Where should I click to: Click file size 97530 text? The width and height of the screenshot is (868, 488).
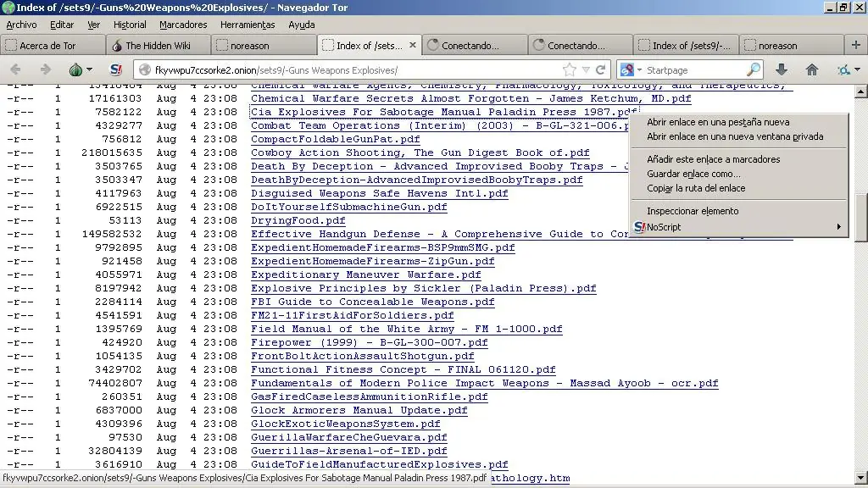(125, 437)
